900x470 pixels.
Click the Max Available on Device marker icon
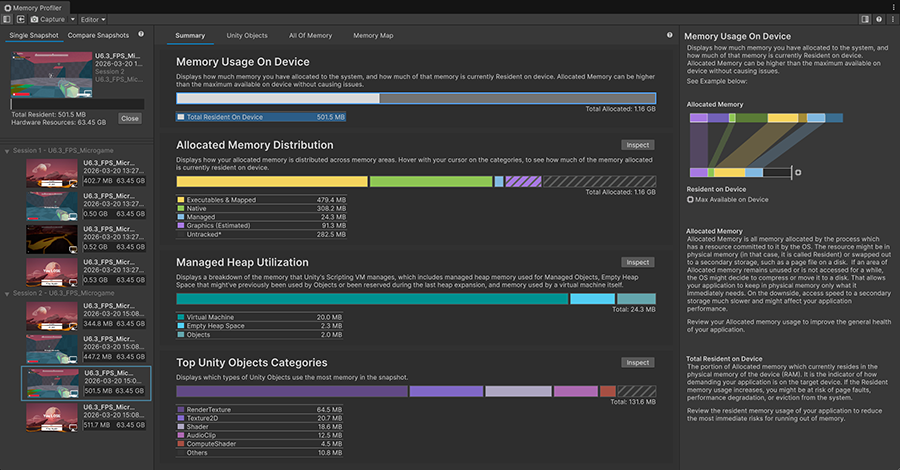point(798,172)
